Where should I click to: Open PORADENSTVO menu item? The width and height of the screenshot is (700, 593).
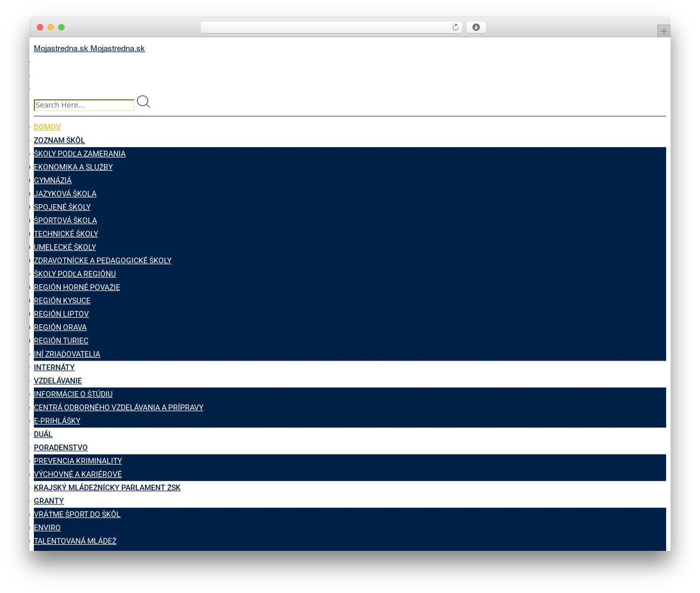coord(61,447)
